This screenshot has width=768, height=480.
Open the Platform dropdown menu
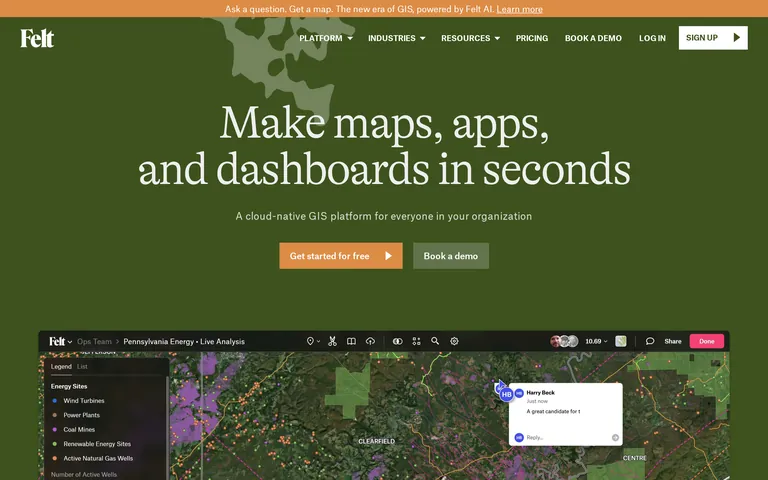[x=326, y=38]
